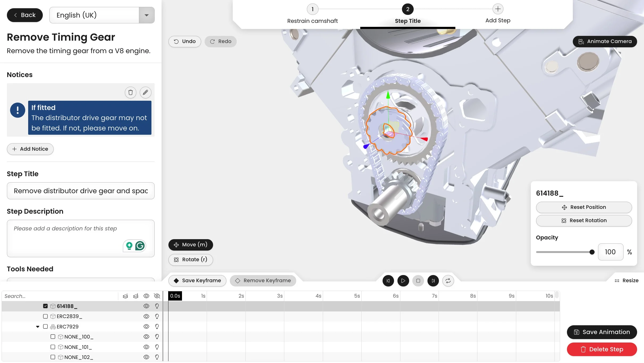644x363 pixels.
Task: Click the Opacity slider handle
Action: (x=592, y=252)
